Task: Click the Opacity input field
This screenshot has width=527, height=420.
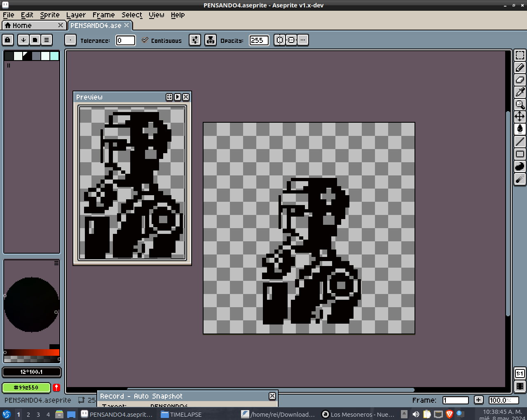Action: point(259,40)
